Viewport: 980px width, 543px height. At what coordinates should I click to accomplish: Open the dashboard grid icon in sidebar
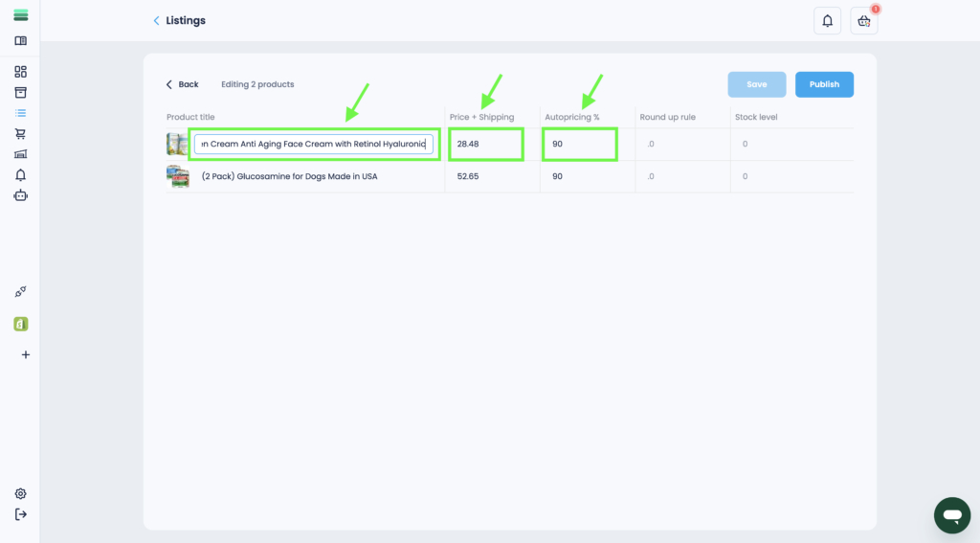pyautogui.click(x=20, y=72)
